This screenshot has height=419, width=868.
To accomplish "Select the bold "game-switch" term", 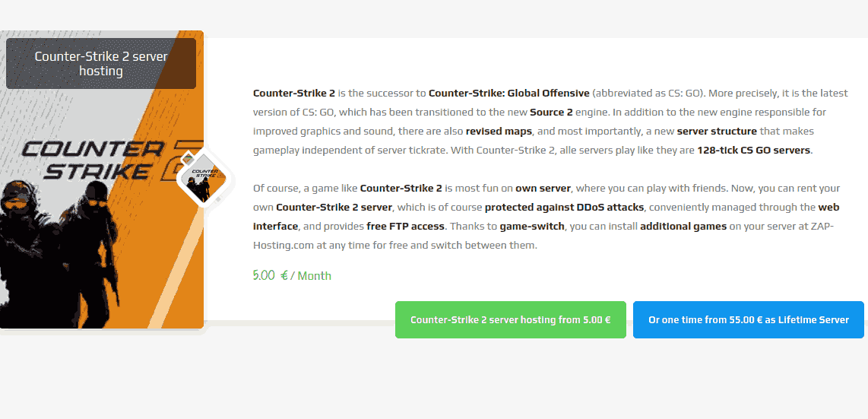I will pyautogui.click(x=532, y=226).
